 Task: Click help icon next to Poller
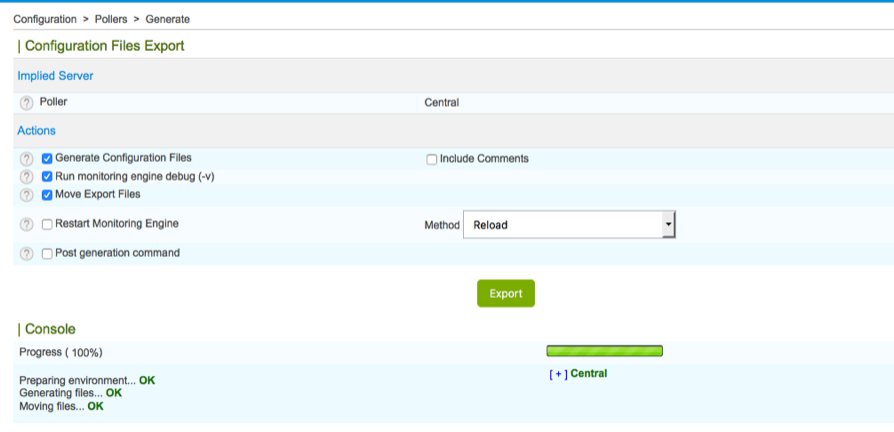coord(27,102)
